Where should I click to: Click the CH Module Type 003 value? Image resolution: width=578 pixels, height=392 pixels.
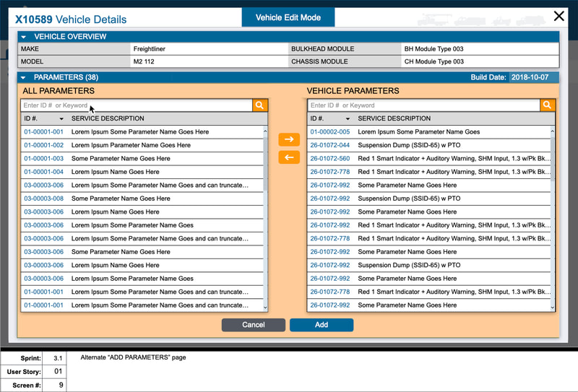click(x=434, y=61)
